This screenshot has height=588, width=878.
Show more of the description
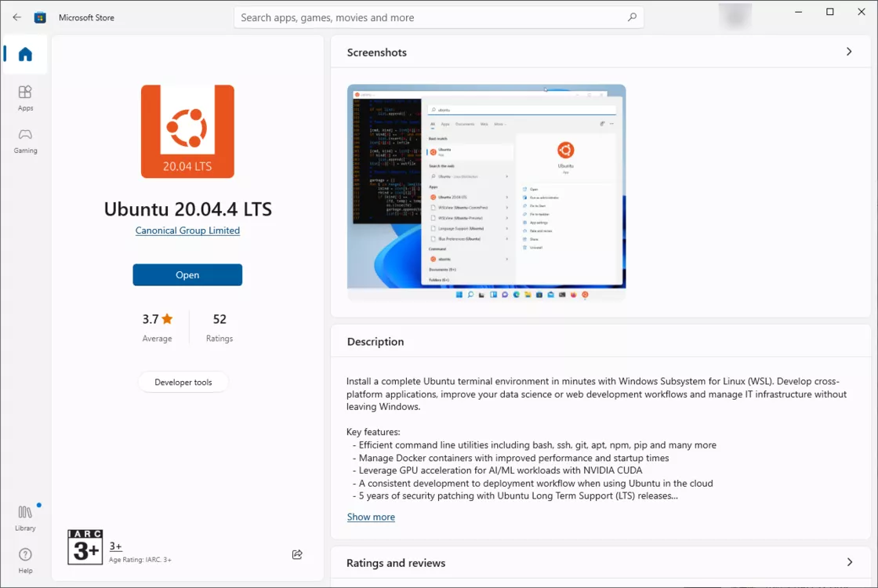tap(371, 517)
